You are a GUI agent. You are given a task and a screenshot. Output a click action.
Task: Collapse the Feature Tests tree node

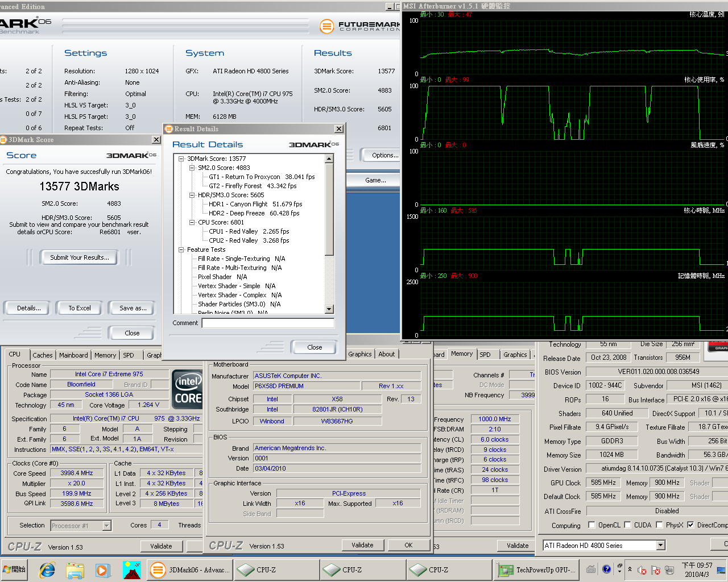point(181,250)
